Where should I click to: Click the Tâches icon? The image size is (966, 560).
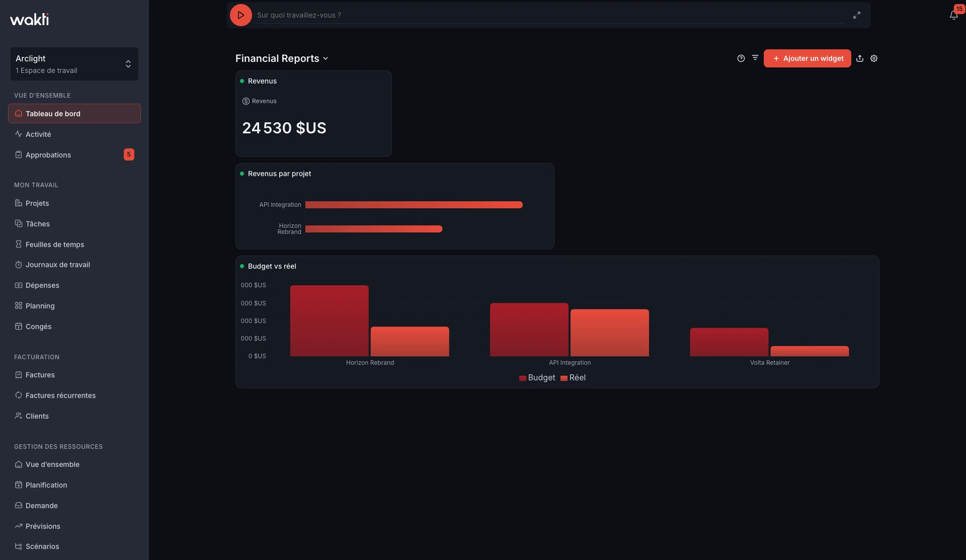tap(19, 224)
